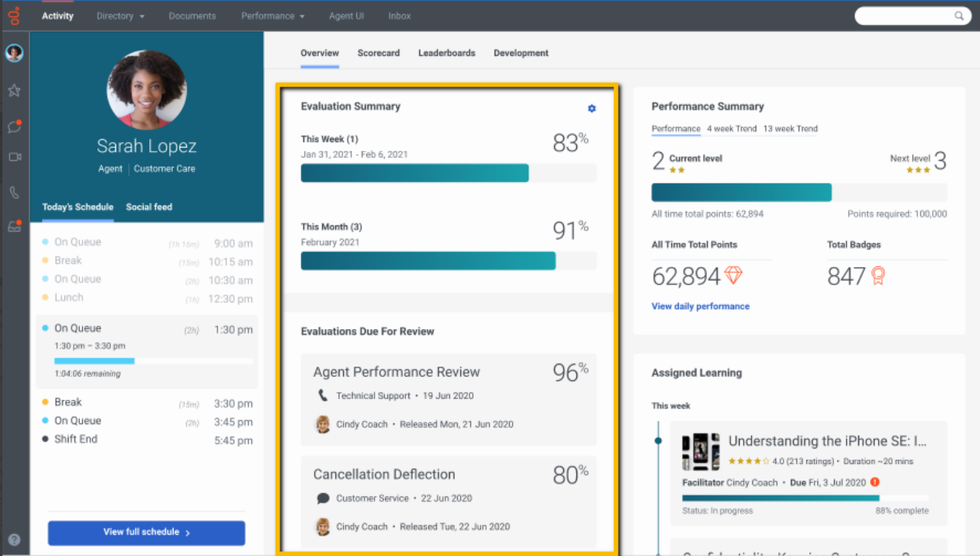Click the This Week 83% progress bar
Viewport: 980px width, 556px height.
click(x=448, y=173)
